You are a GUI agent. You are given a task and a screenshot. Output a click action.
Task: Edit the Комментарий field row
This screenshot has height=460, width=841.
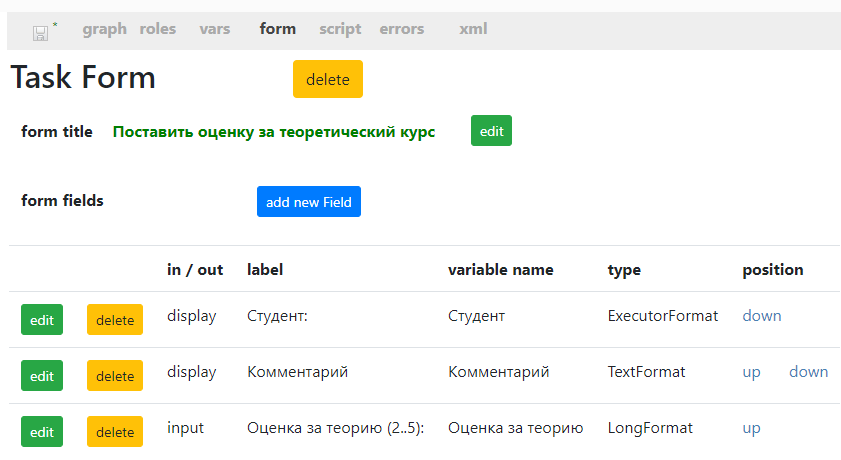42,376
